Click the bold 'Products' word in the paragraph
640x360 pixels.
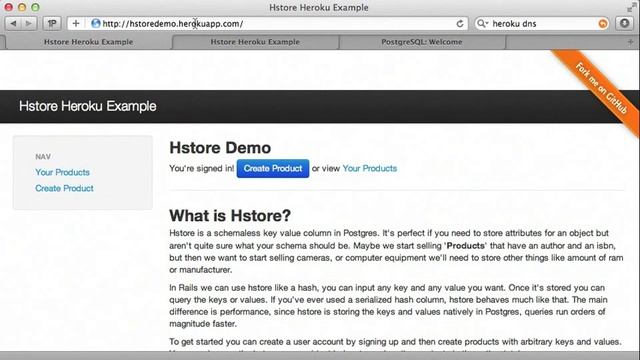point(465,246)
